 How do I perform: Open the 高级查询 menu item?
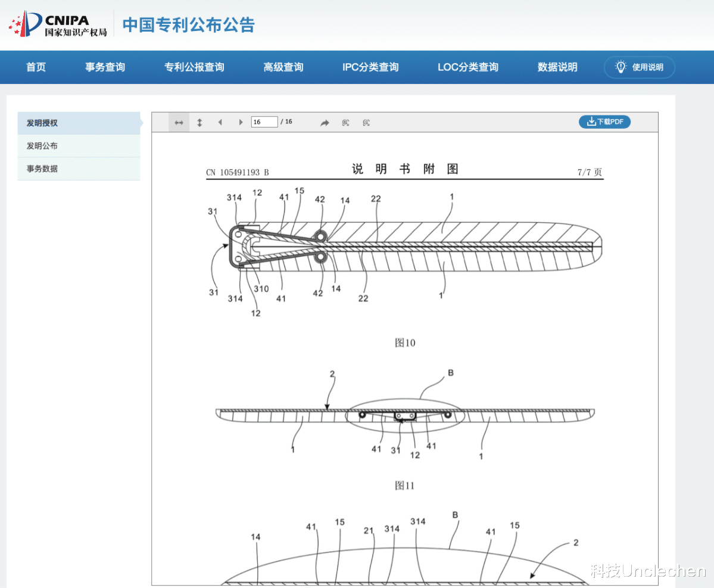pos(283,67)
